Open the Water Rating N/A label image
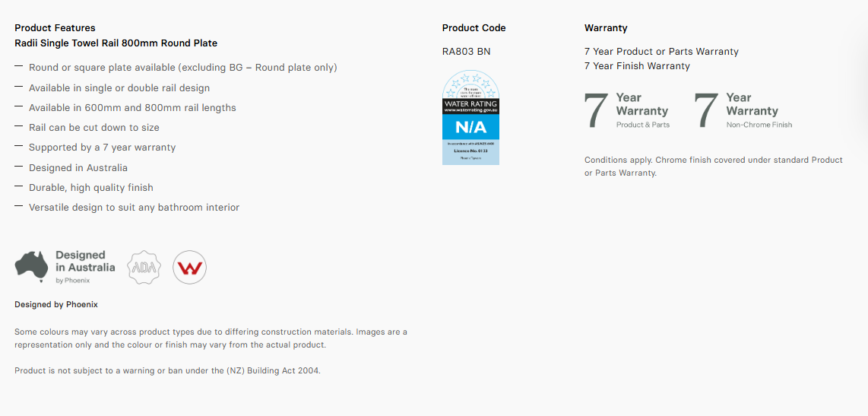 pyautogui.click(x=470, y=117)
